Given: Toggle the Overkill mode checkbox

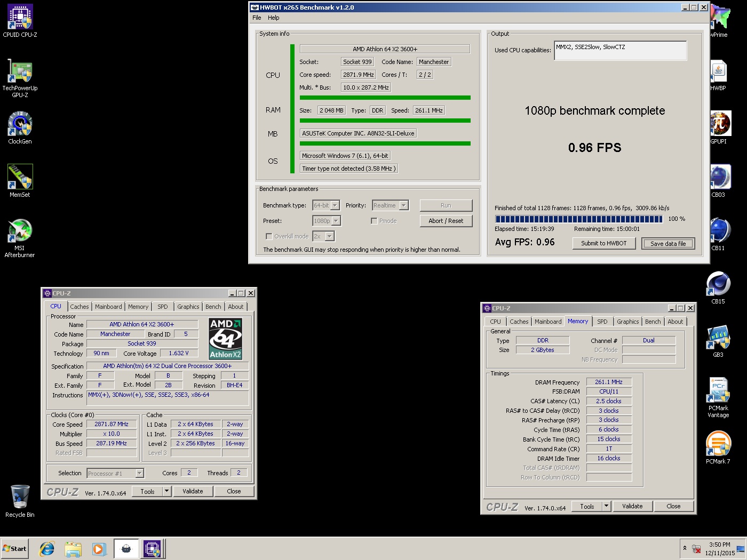Looking at the screenshot, I should click(269, 236).
